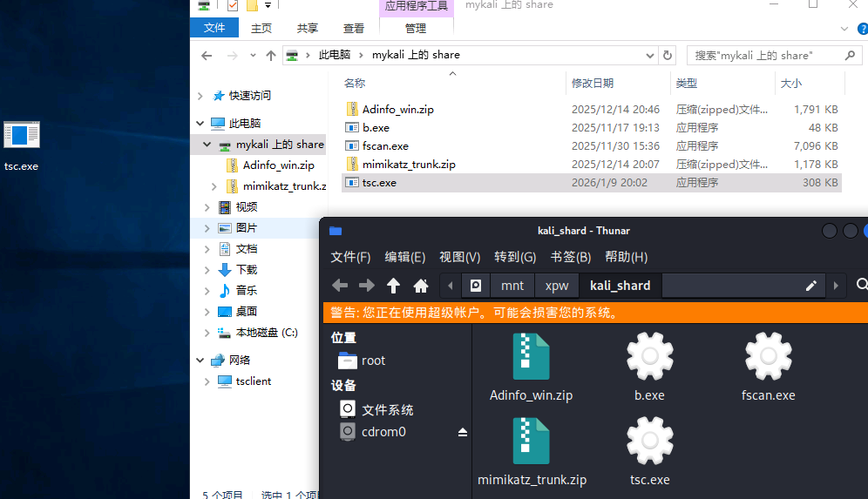Screen dimensions: 868x499
Task: Click Explorer Back arrow button
Action: tap(207, 56)
